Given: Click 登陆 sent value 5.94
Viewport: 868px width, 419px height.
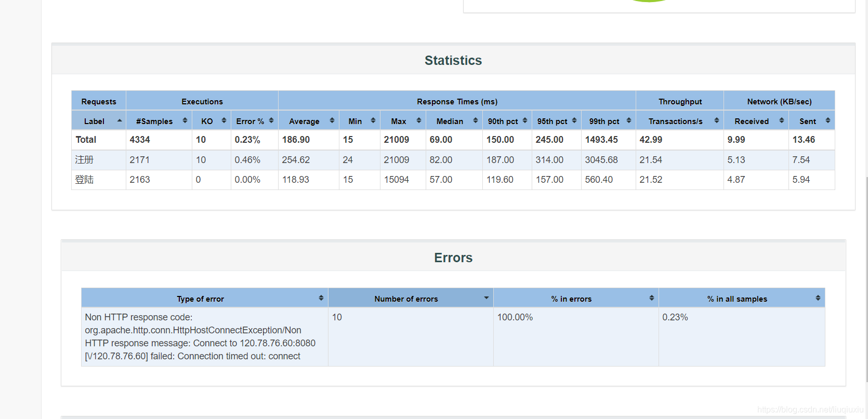Looking at the screenshot, I should (801, 180).
